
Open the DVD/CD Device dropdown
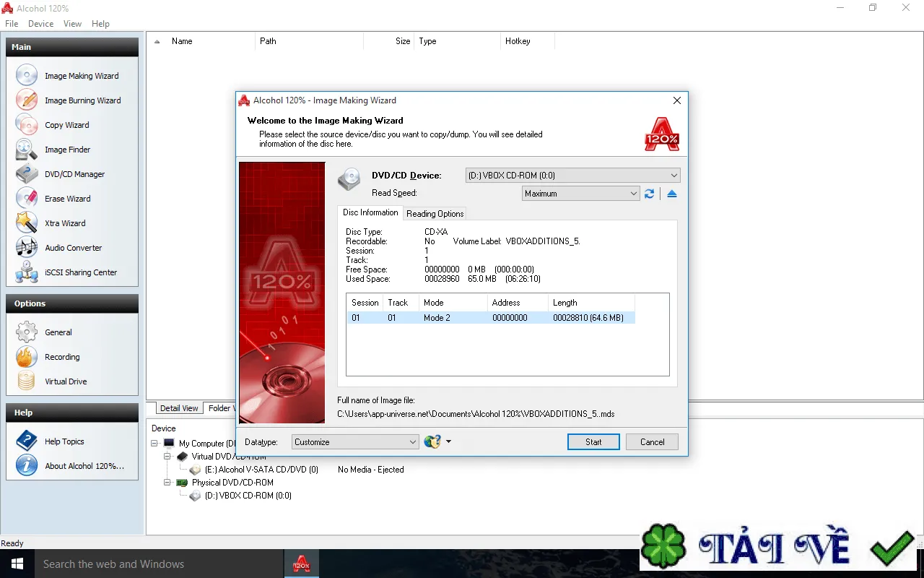point(572,176)
